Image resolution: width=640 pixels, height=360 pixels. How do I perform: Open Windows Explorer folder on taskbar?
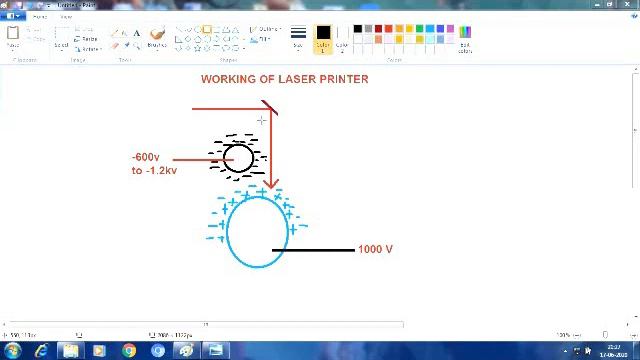[71, 351]
